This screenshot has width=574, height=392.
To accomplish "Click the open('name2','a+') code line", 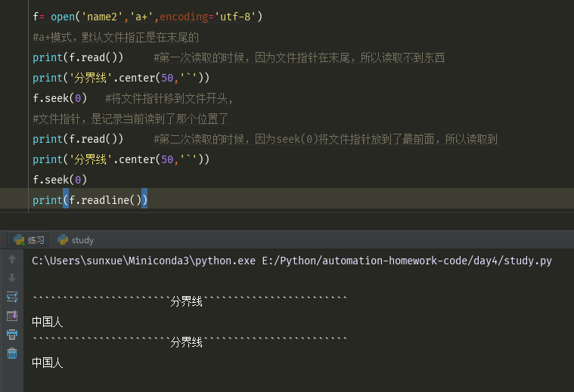I will 147,17.
